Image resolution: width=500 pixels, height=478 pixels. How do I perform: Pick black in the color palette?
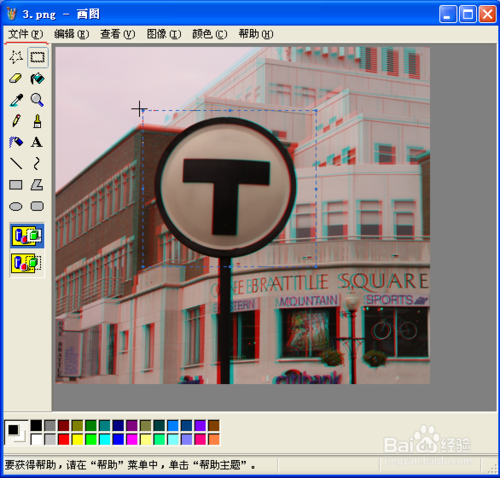coord(36,426)
